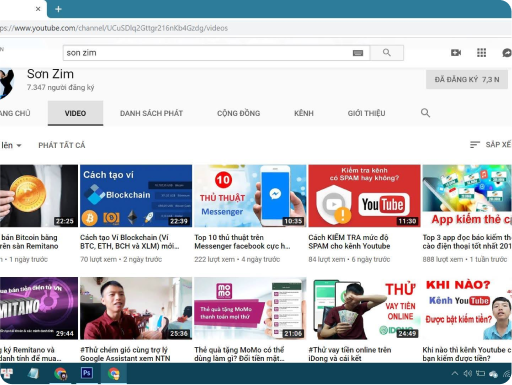The width and height of the screenshot is (512, 385).
Task: Close the current browser tab
Action: 38,9
